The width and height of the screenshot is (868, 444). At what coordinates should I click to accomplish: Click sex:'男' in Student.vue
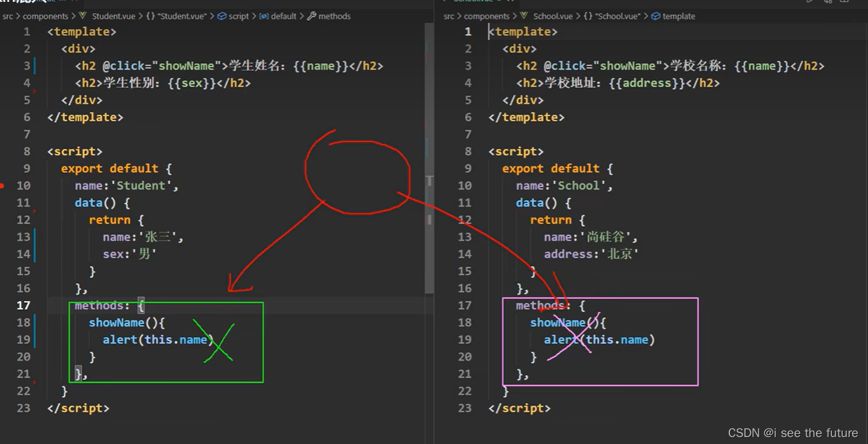pyautogui.click(x=130, y=254)
